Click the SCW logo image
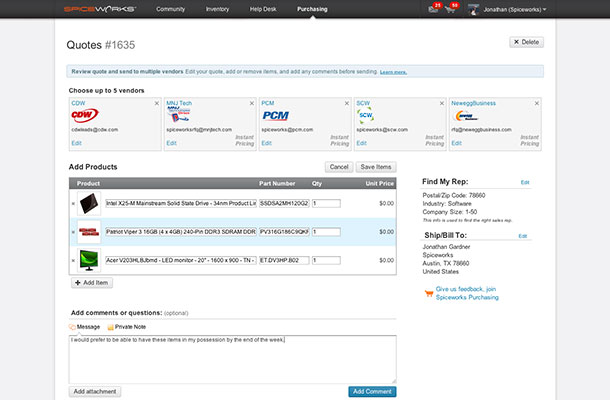The height and width of the screenshot is (400, 610). [365, 116]
